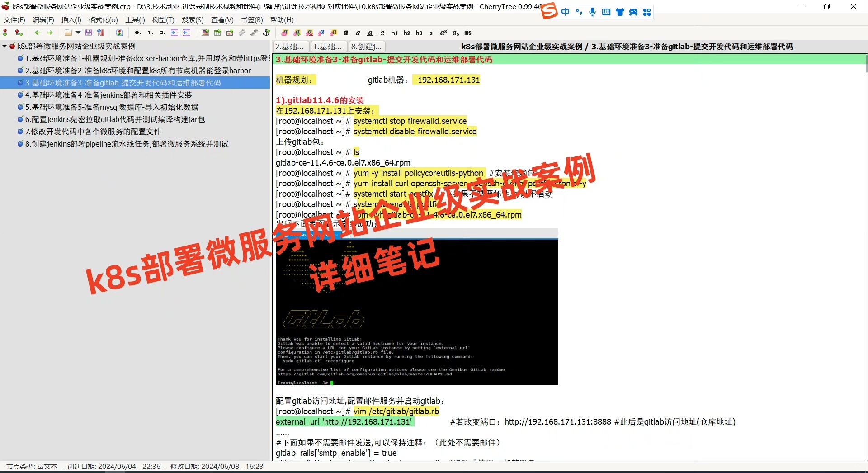Toggle h2 heading formatting
This screenshot has height=473, width=868.
pos(407,33)
